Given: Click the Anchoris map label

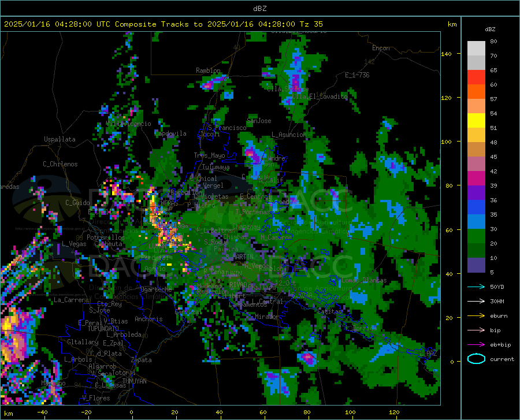Looking at the screenshot, I should tap(148, 319).
